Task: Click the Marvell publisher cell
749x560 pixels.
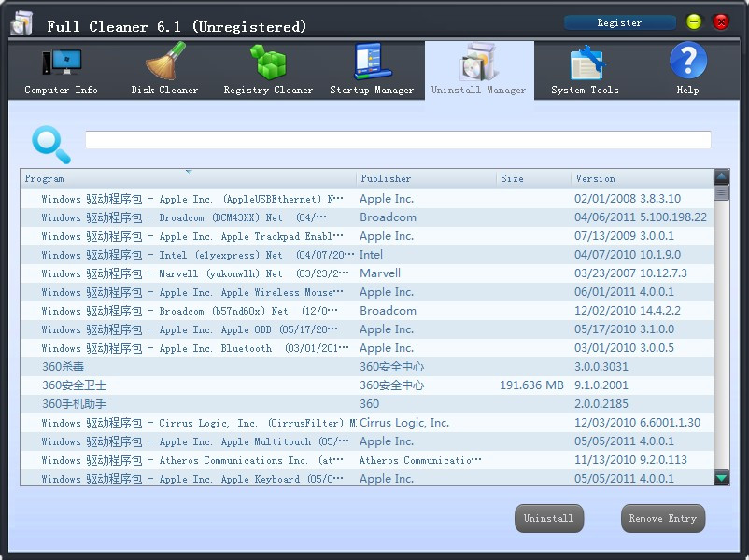Action: (x=380, y=273)
